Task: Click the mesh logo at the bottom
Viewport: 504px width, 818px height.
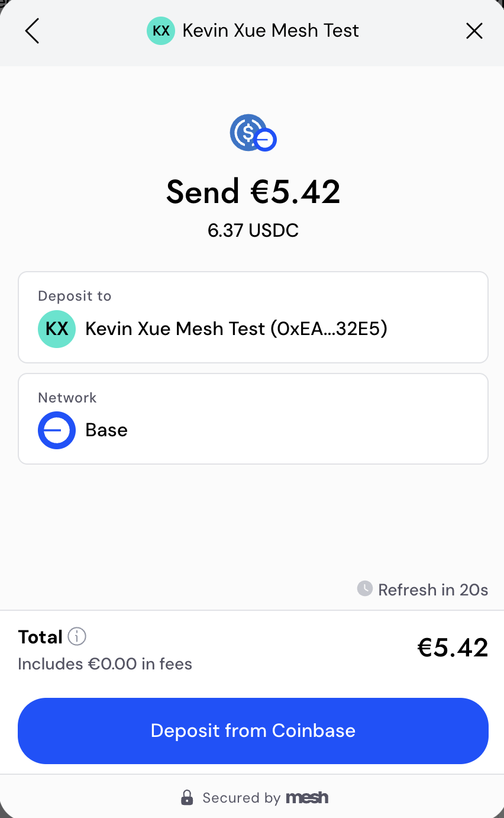Action: 307,797
